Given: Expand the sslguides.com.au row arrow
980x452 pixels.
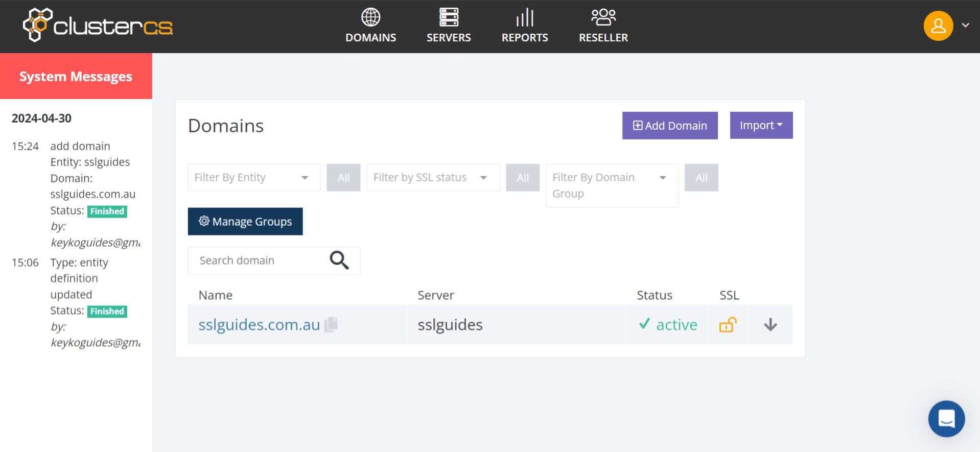Looking at the screenshot, I should point(771,325).
